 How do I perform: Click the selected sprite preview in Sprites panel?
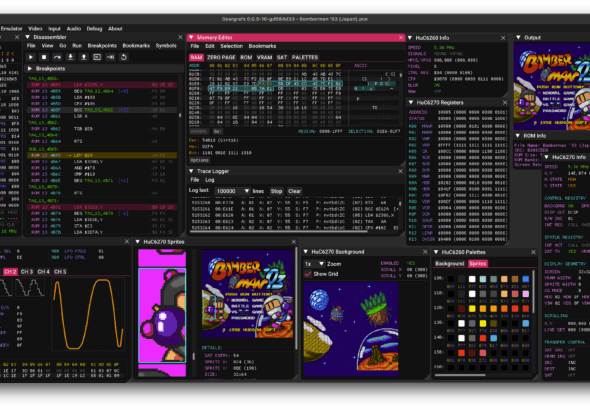tap(162, 315)
